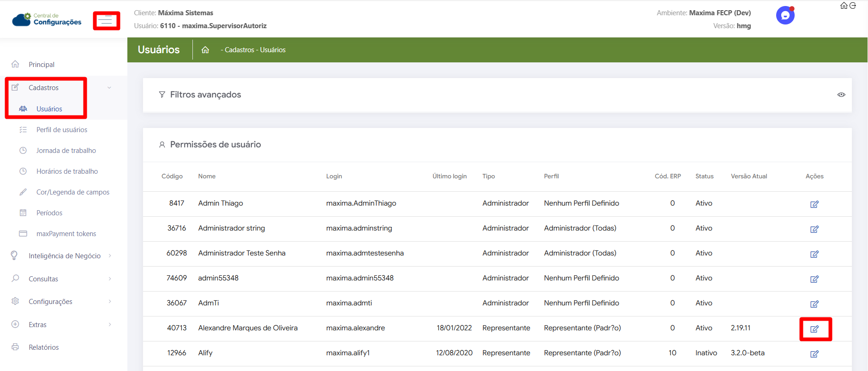Viewport: 868px width, 371px height.
Task: Edit the admin55348 user entry
Action: point(814,279)
